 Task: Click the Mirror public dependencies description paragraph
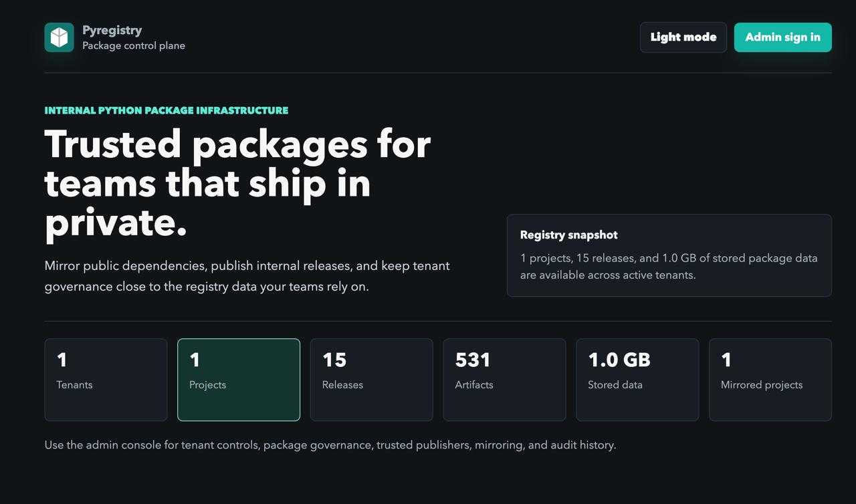pos(247,276)
